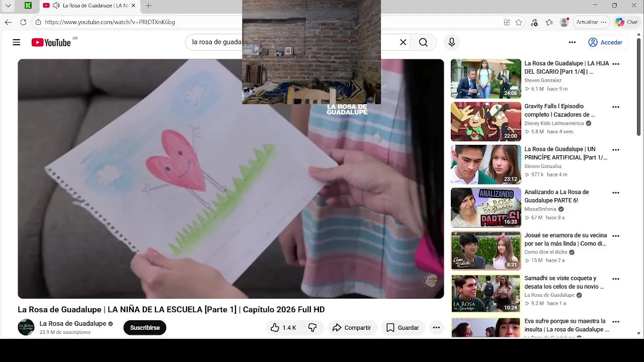The image size is (644, 362).
Task: Go to the YouTube home logo
Action: pyautogui.click(x=51, y=43)
